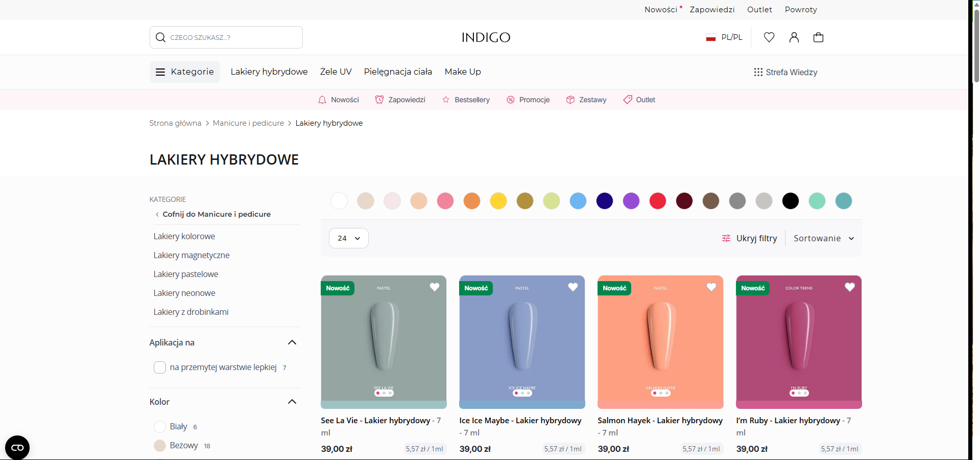The height and width of the screenshot is (460, 980).
Task: Go to Strona główna breadcrumb
Action: (x=175, y=123)
